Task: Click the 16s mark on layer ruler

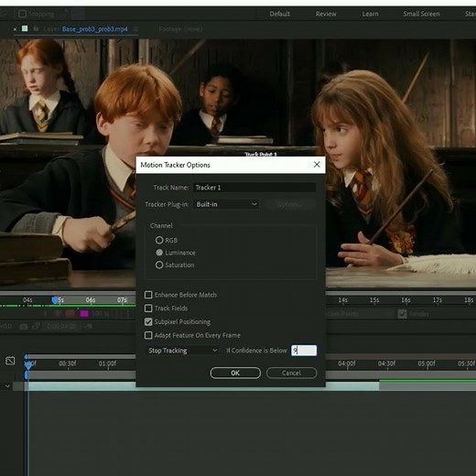Action: pyautogui.click(x=406, y=300)
